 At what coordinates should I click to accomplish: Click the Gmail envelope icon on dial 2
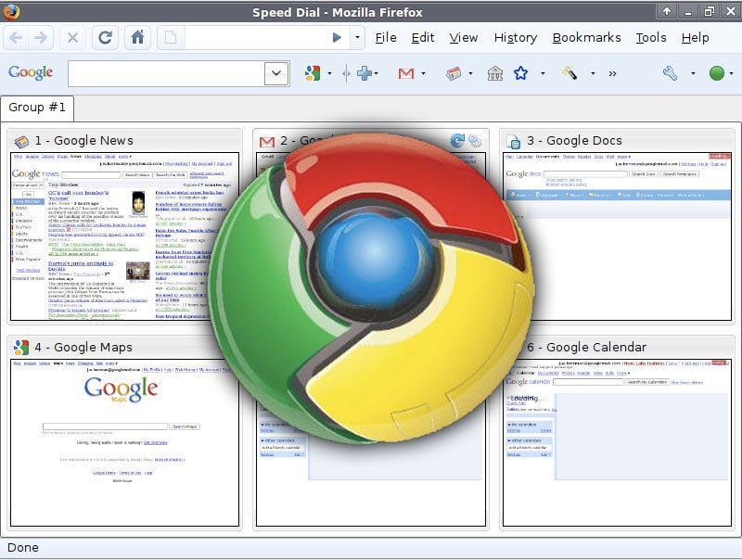click(x=267, y=142)
